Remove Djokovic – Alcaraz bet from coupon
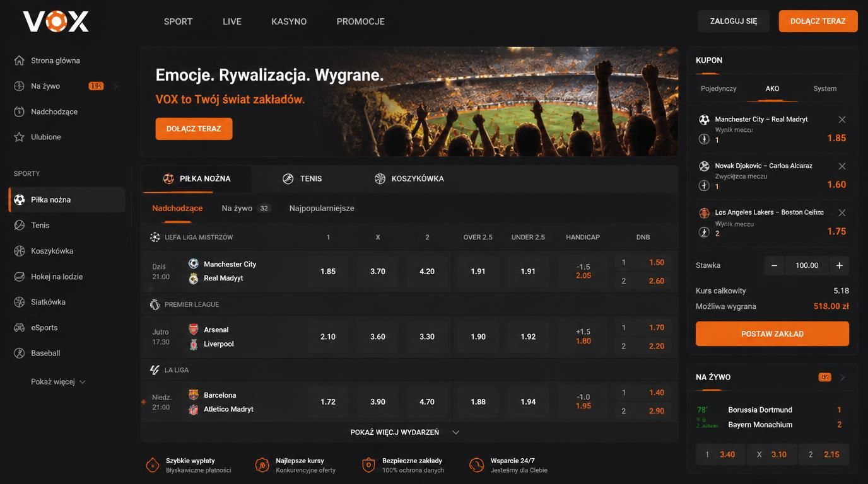868x484 pixels. coord(842,166)
